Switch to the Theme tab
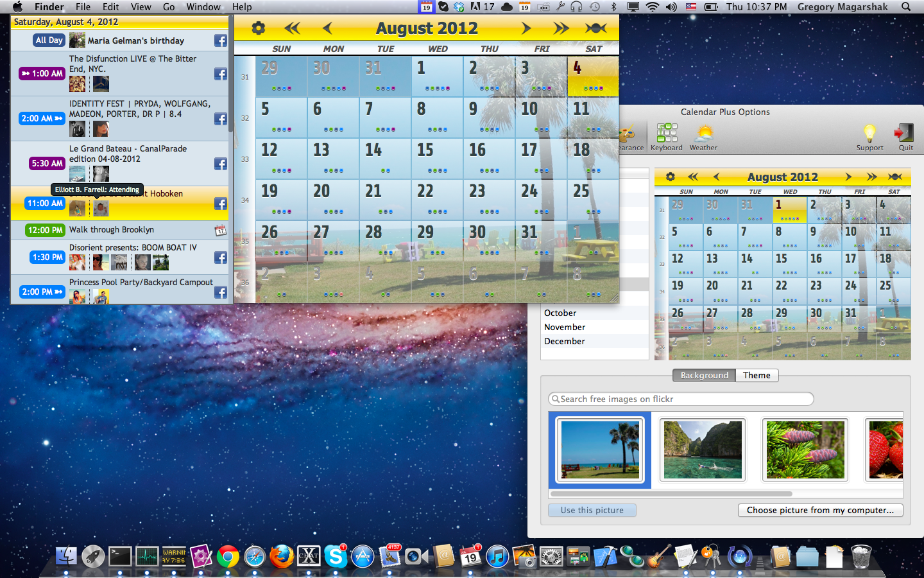Screen dimensions: 924x578 pos(757,375)
